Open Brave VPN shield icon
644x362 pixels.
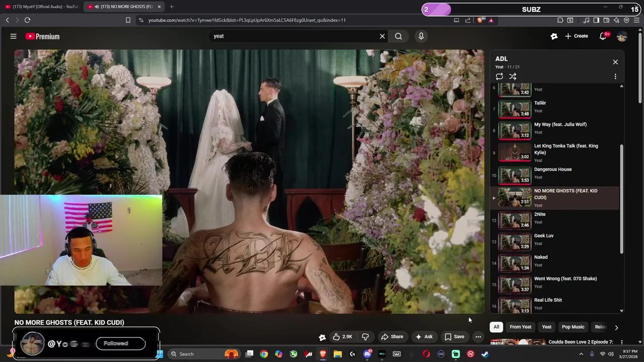point(626,20)
